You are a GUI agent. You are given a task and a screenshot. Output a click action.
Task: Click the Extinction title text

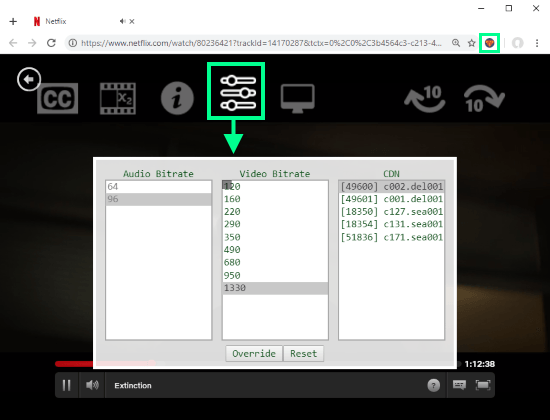(133, 385)
